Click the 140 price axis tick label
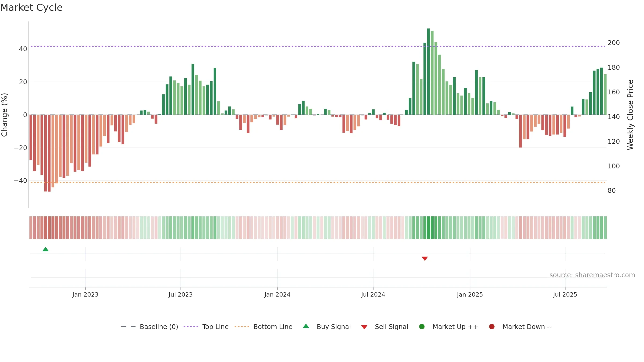 [614, 117]
